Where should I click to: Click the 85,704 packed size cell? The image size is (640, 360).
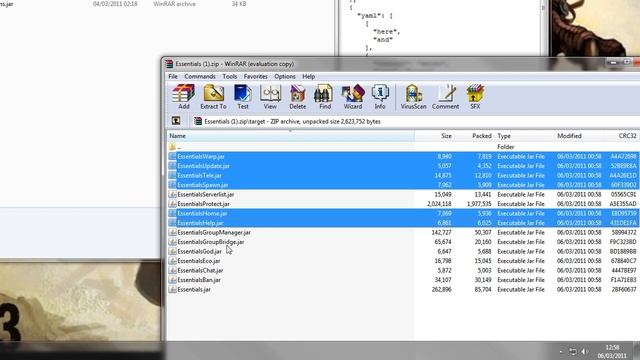[482, 289]
